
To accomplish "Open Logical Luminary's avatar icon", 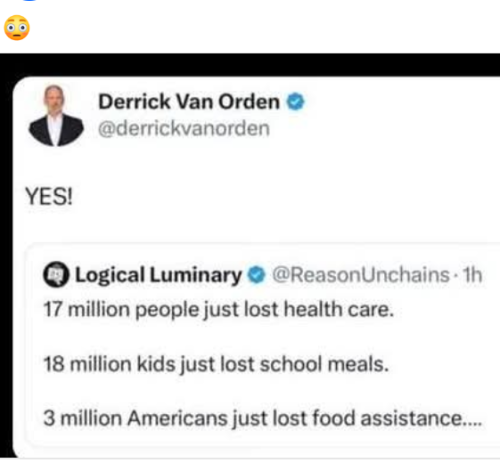I will coord(56,275).
